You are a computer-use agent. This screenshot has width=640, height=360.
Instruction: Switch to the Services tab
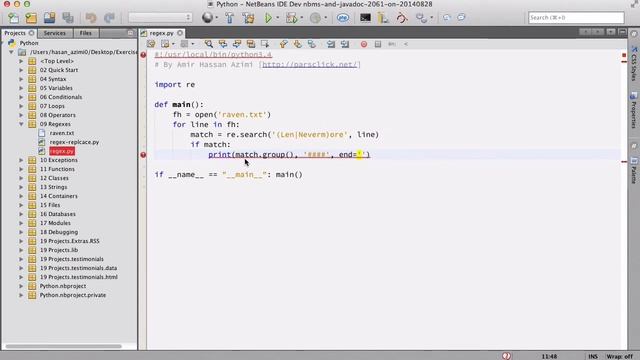point(55,33)
